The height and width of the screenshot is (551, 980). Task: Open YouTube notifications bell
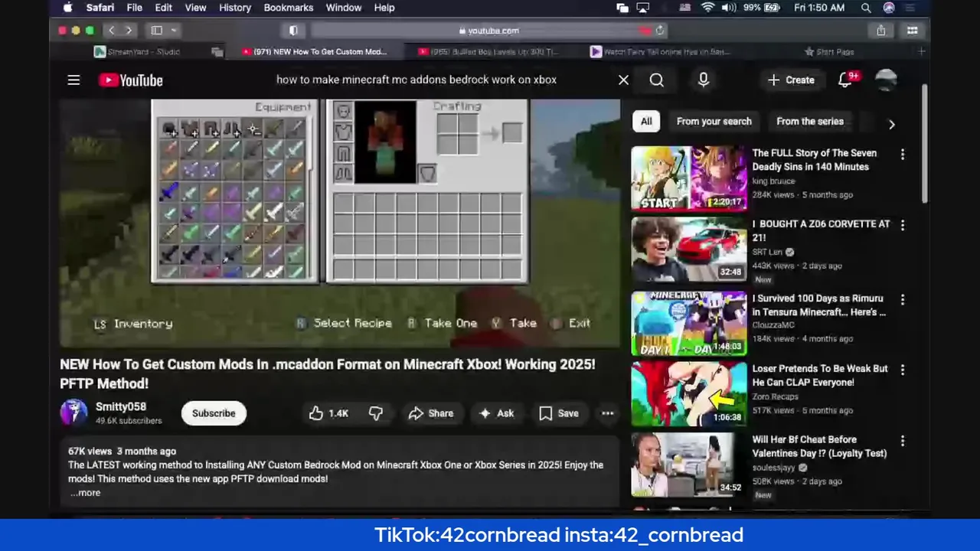pos(845,80)
